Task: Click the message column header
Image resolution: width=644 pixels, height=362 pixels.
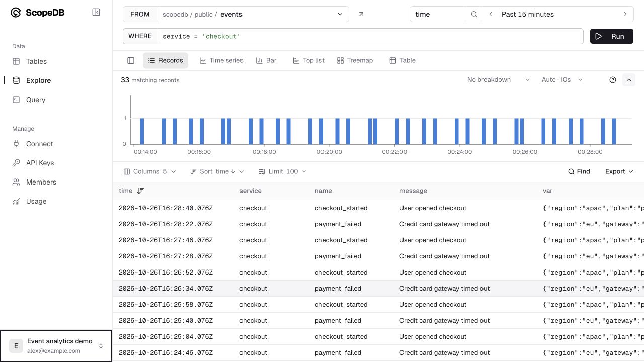Action: pyautogui.click(x=413, y=191)
